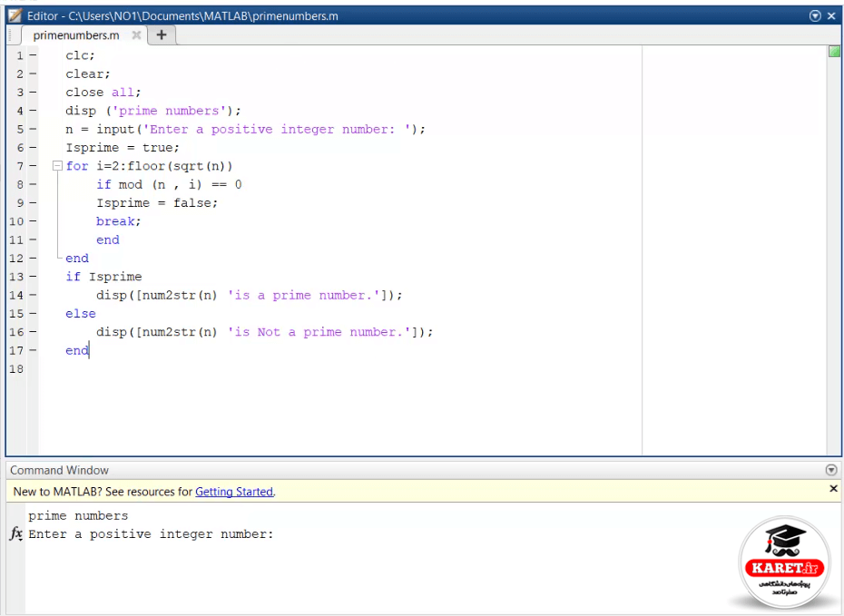Click the fx function browser icon

point(16,533)
